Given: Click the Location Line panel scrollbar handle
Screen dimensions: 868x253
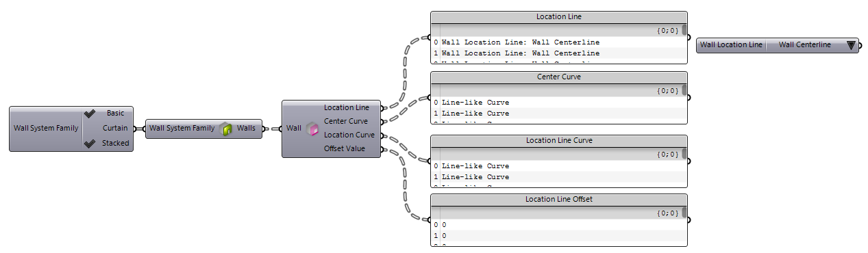Looking at the screenshot, I should 684,29.
